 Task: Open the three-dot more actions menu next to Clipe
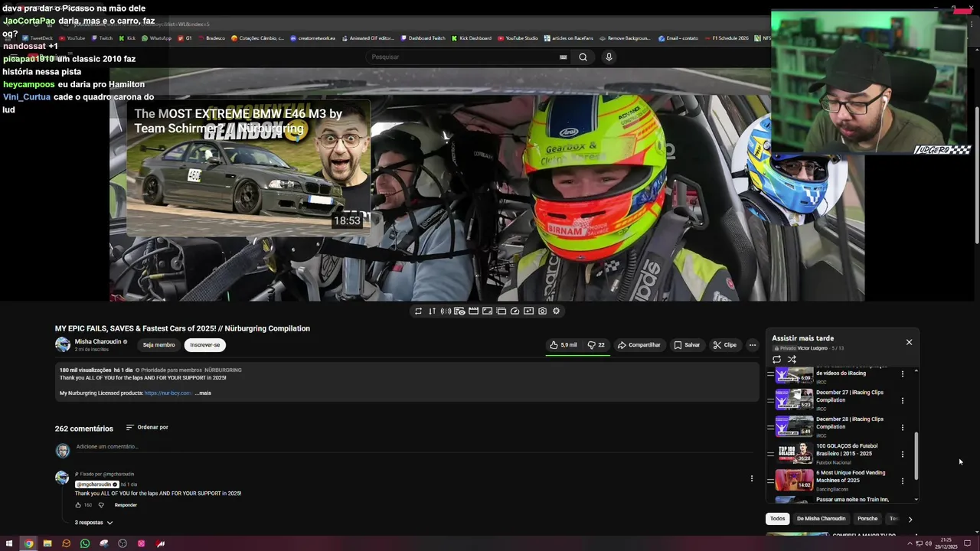(753, 345)
